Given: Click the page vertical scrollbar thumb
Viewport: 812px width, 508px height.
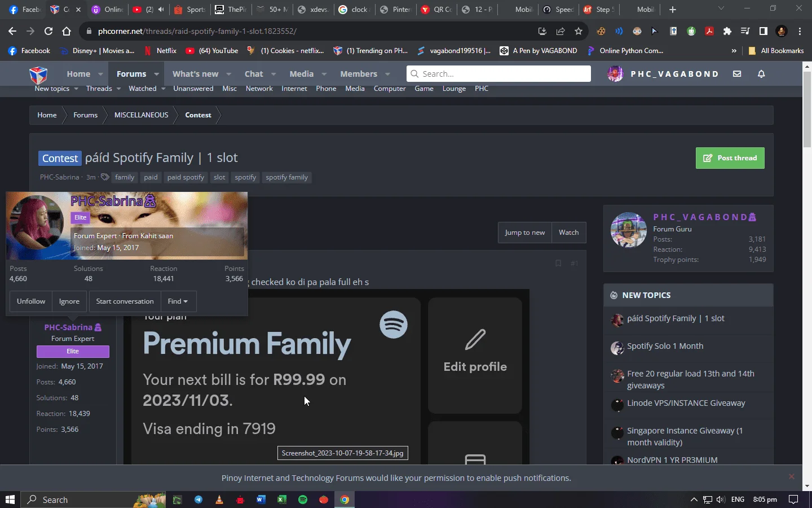Looking at the screenshot, I should pyautogui.click(x=807, y=110).
